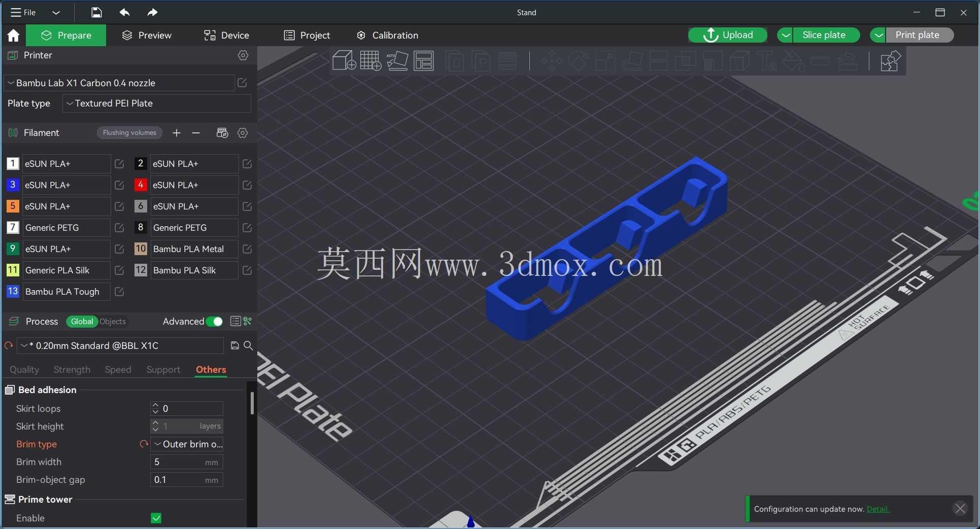Redo the last action
The height and width of the screenshot is (529, 980).
tap(152, 12)
